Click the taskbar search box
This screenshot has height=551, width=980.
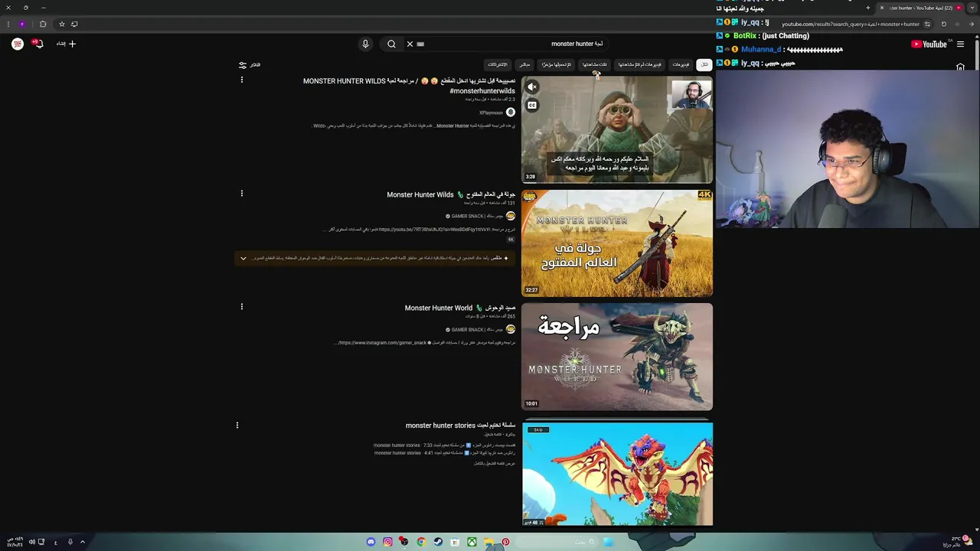(557, 542)
